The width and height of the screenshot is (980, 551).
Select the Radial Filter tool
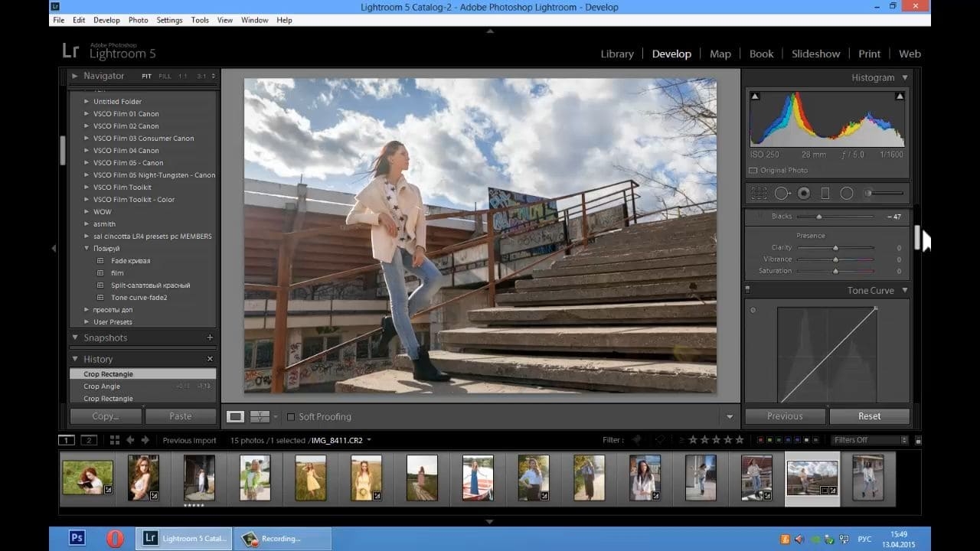click(x=847, y=193)
